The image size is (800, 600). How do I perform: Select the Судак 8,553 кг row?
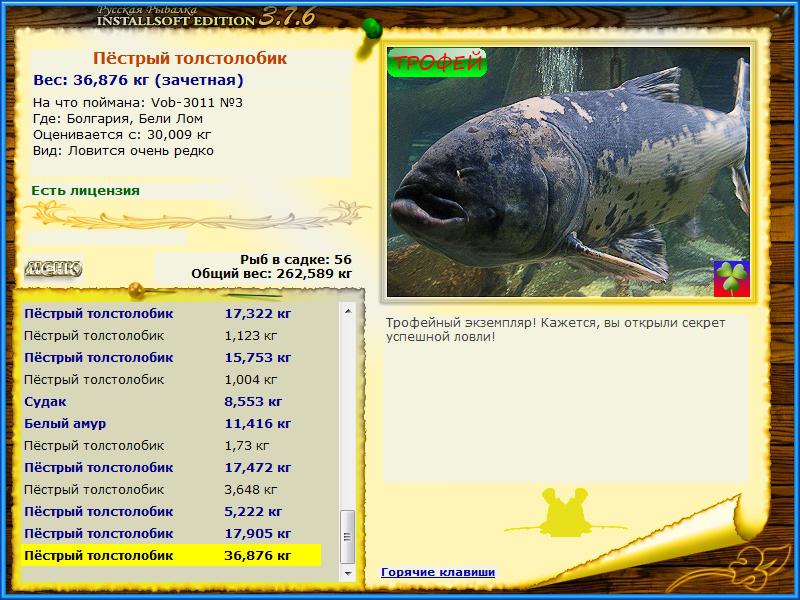[x=171, y=402]
